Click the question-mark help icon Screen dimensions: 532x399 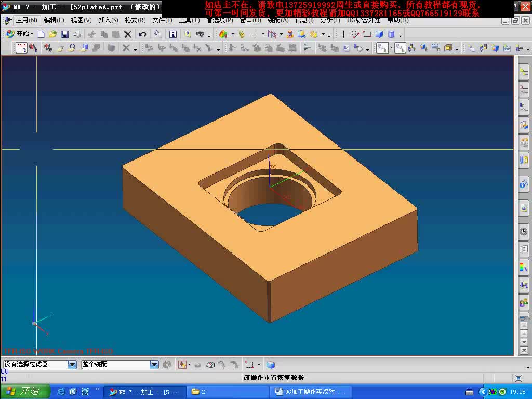click(188, 34)
